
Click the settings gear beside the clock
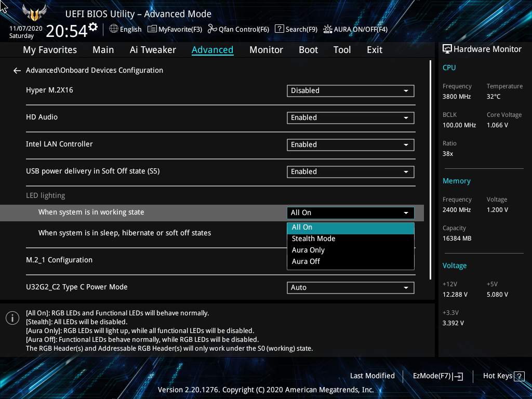click(93, 26)
